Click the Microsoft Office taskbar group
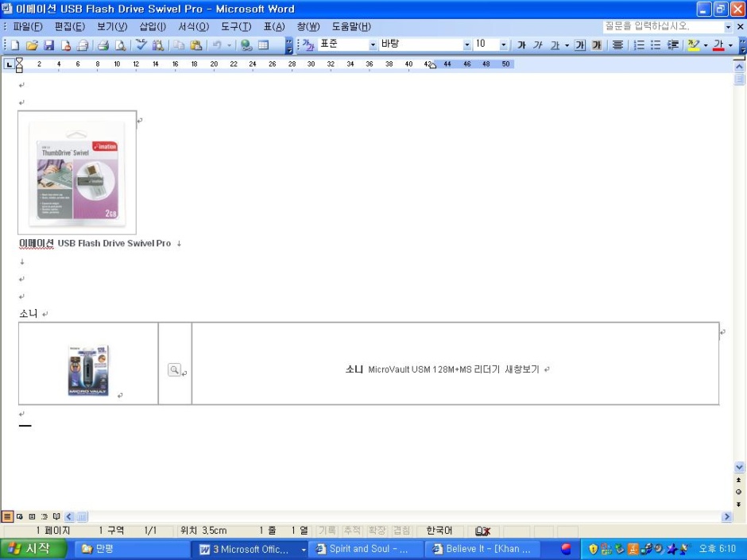The height and width of the screenshot is (560, 747). point(250,549)
